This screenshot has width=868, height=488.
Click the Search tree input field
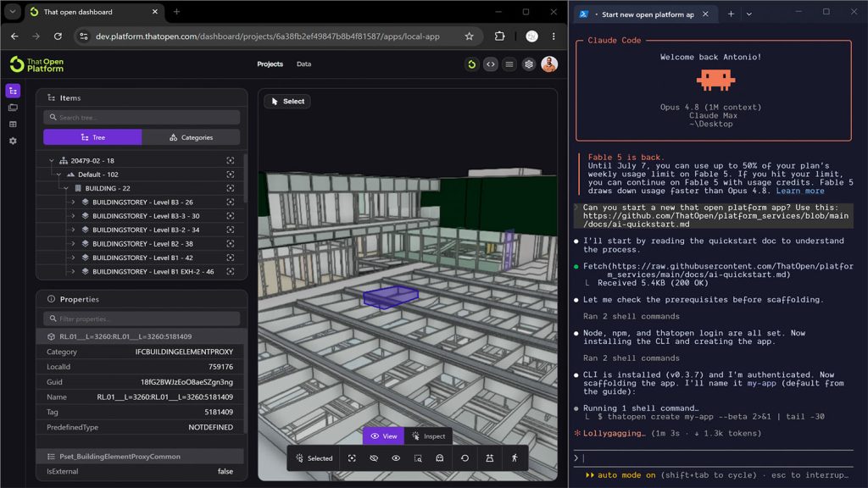142,117
